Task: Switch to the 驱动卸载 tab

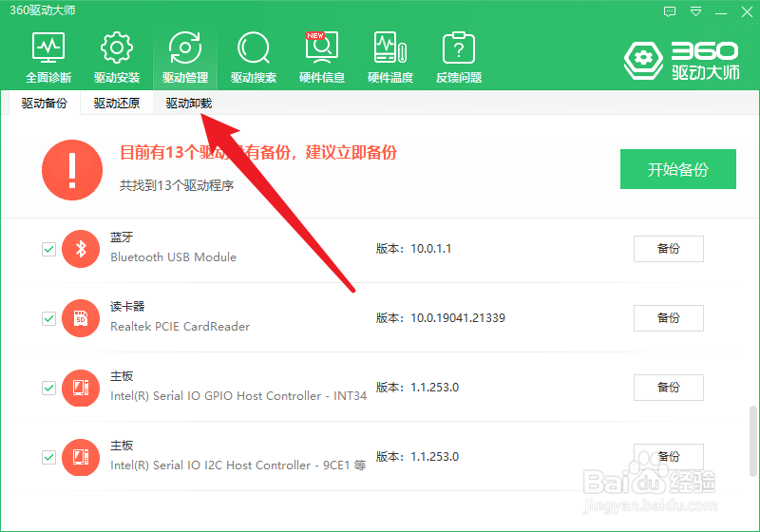Action: coord(188,104)
